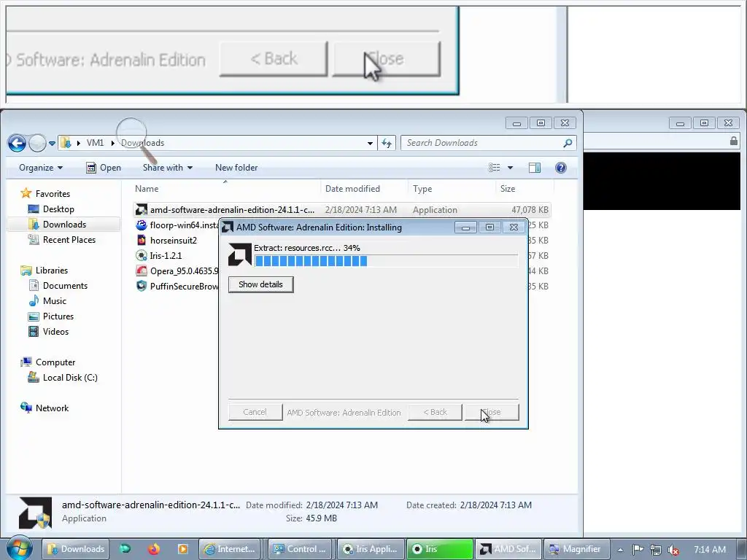Select Favorites in navigation pane
This screenshot has height=560, width=747.
(46, 194)
